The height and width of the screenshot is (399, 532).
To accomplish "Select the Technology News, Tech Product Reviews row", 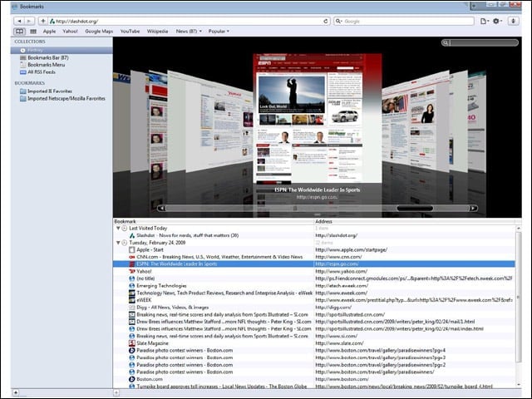I will (x=314, y=293).
